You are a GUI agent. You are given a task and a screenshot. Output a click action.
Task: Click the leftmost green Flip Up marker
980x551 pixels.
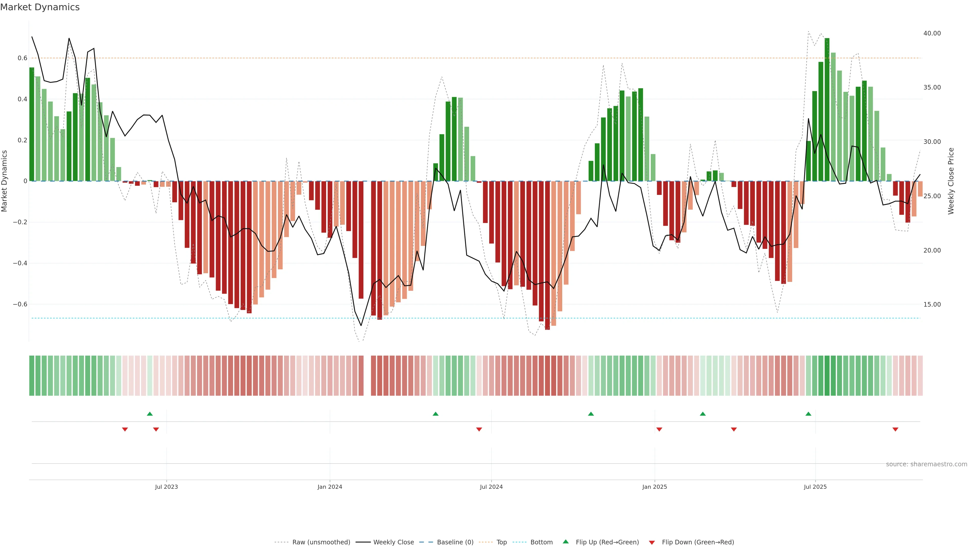(x=150, y=414)
